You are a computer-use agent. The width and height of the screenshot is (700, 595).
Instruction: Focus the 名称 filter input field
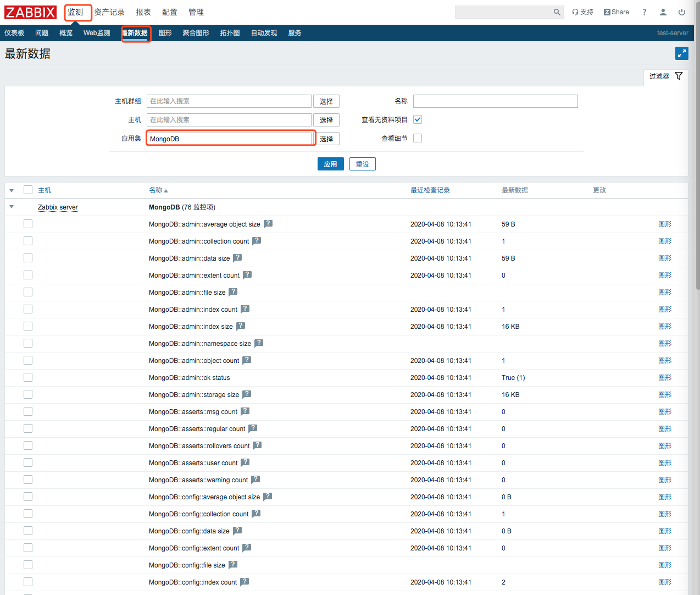[495, 101]
